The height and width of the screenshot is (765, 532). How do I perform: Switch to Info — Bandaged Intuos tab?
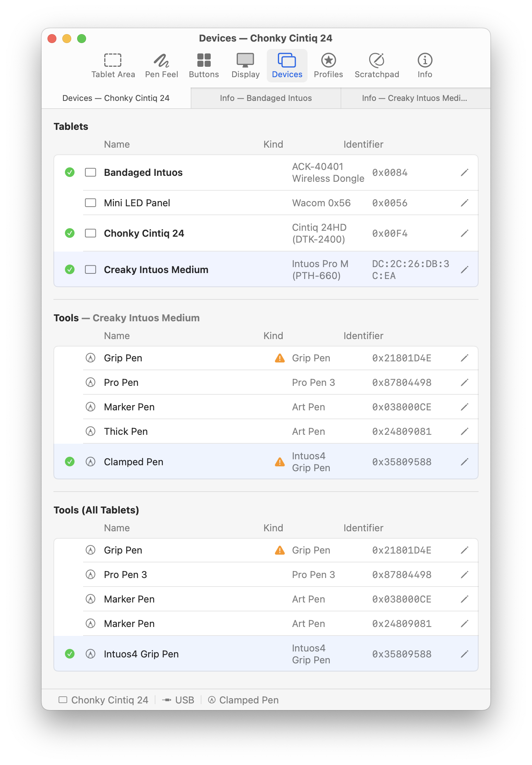click(266, 98)
